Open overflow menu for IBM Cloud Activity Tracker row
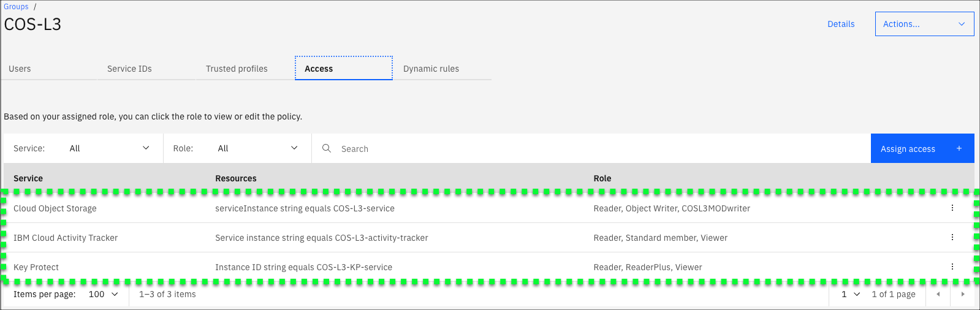Screen dimensions: 980x310 click(x=952, y=237)
